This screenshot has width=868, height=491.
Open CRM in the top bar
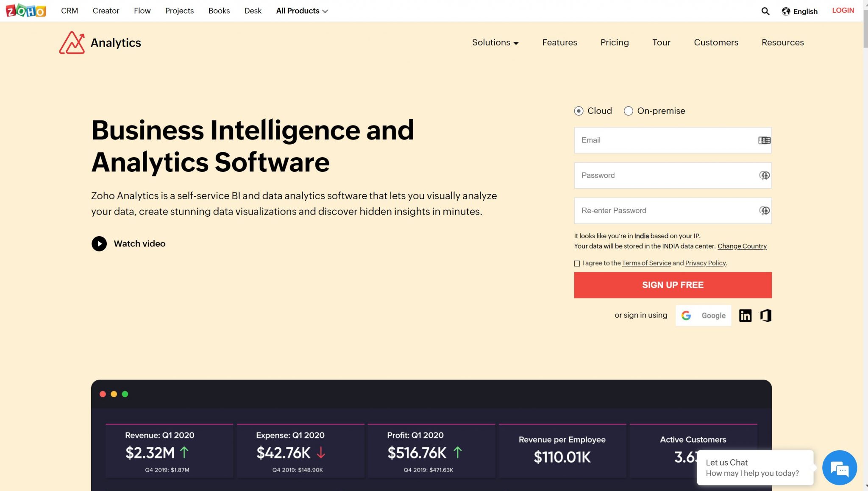70,11
